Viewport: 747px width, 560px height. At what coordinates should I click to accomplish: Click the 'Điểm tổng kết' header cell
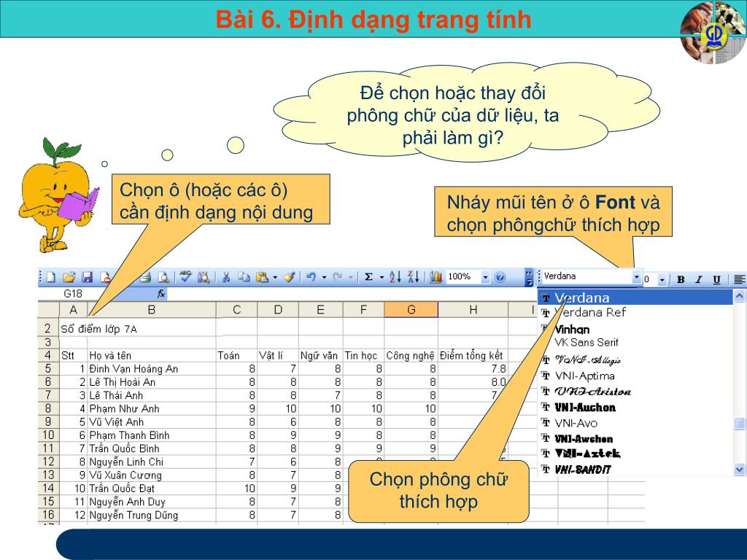(x=473, y=355)
